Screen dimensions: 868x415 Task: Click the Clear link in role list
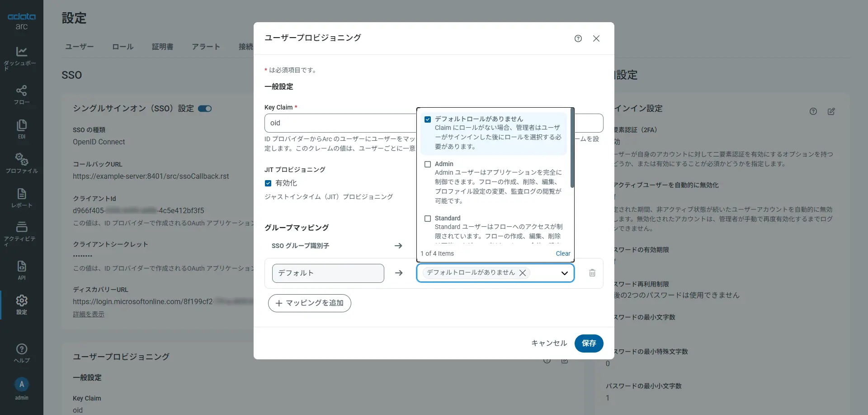[563, 253]
